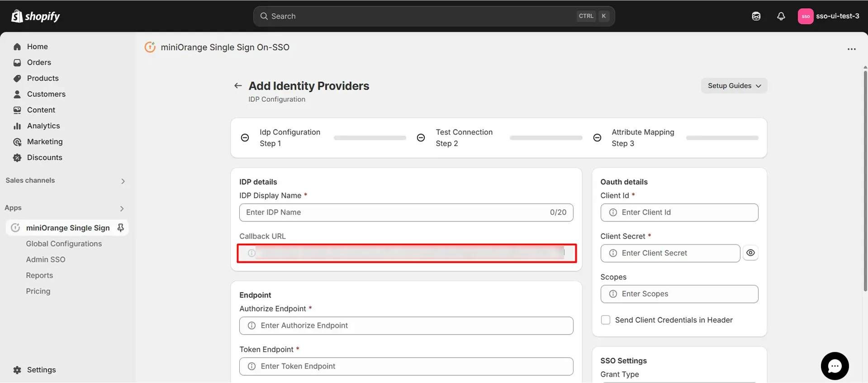868x383 pixels.
Task: Click Idp Configuration progress bar
Action: pyautogui.click(x=370, y=138)
